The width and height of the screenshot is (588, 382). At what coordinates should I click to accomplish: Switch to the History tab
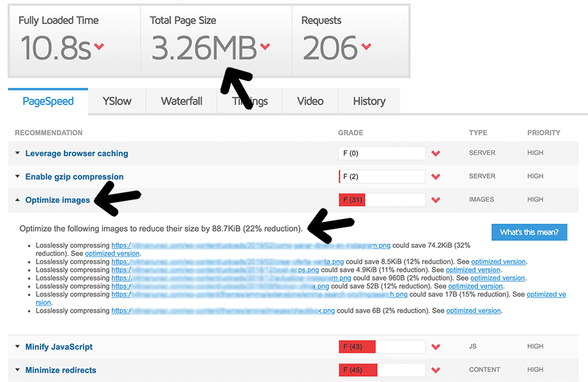point(368,101)
